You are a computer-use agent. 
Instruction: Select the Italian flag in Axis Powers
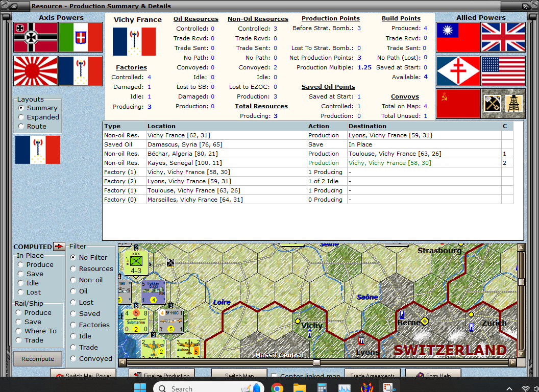(x=81, y=37)
